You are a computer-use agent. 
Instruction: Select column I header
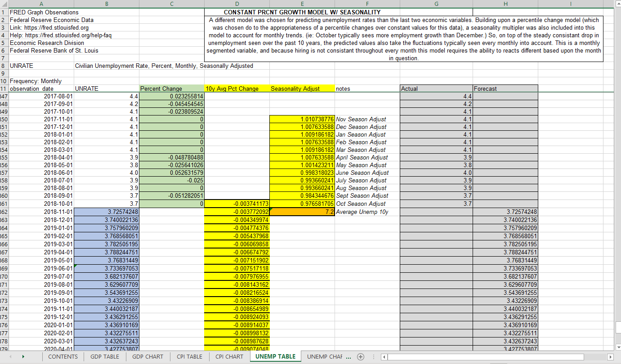571,4
